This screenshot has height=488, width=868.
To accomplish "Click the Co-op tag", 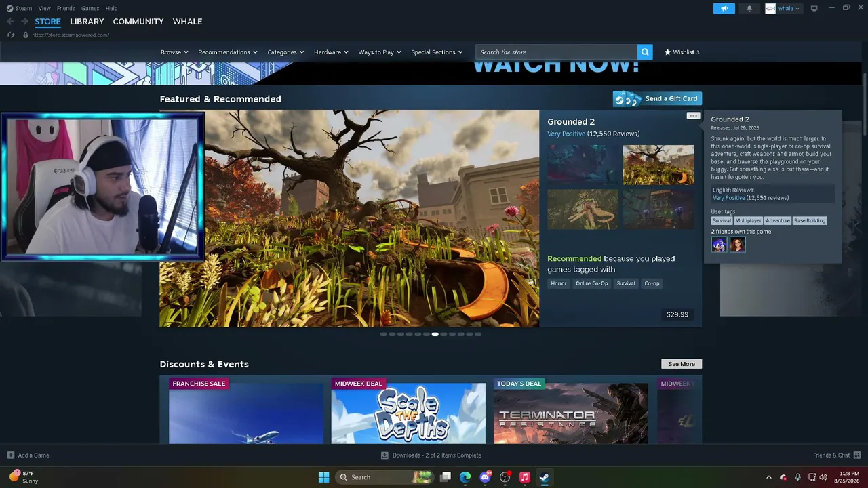I will 652,283.
